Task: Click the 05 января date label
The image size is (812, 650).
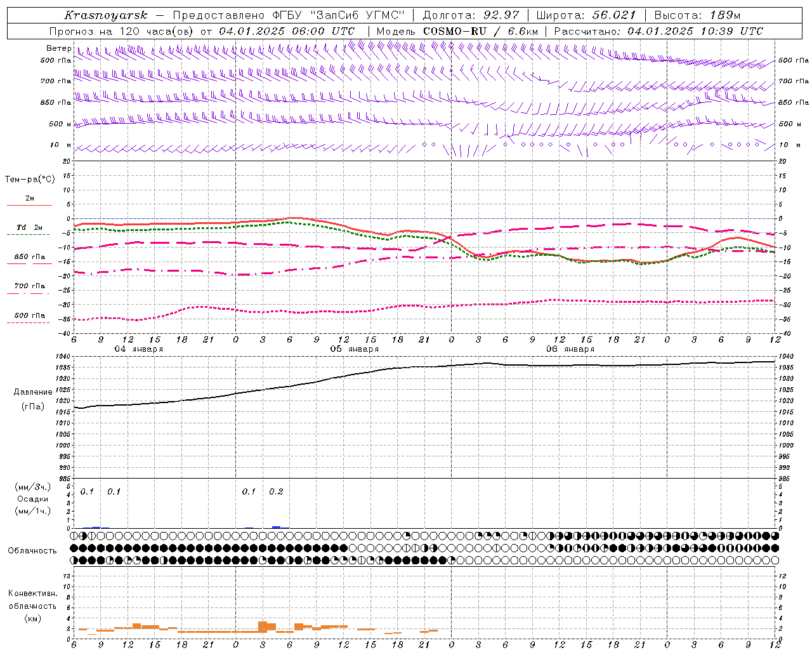Action: click(x=354, y=349)
